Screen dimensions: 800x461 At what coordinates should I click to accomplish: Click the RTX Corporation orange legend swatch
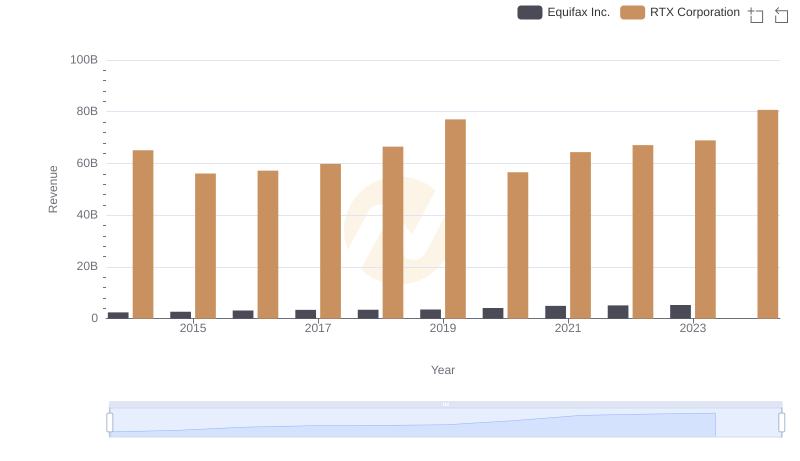click(633, 12)
